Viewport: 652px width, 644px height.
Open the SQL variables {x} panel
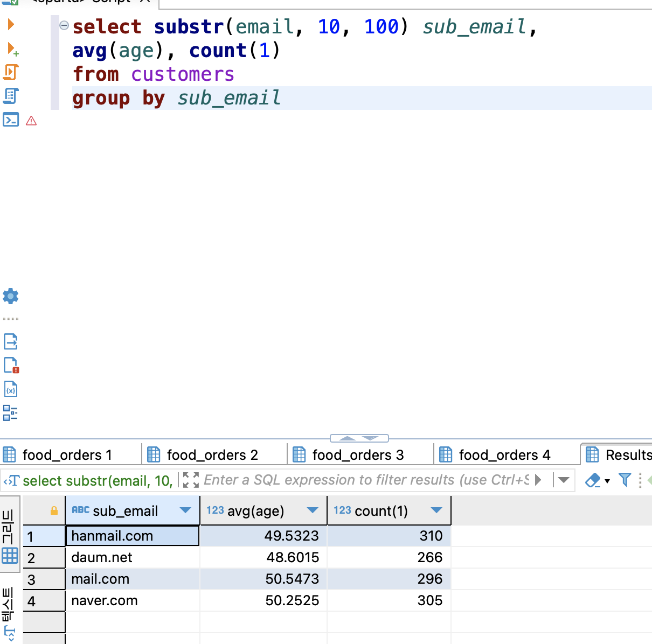tap(11, 389)
